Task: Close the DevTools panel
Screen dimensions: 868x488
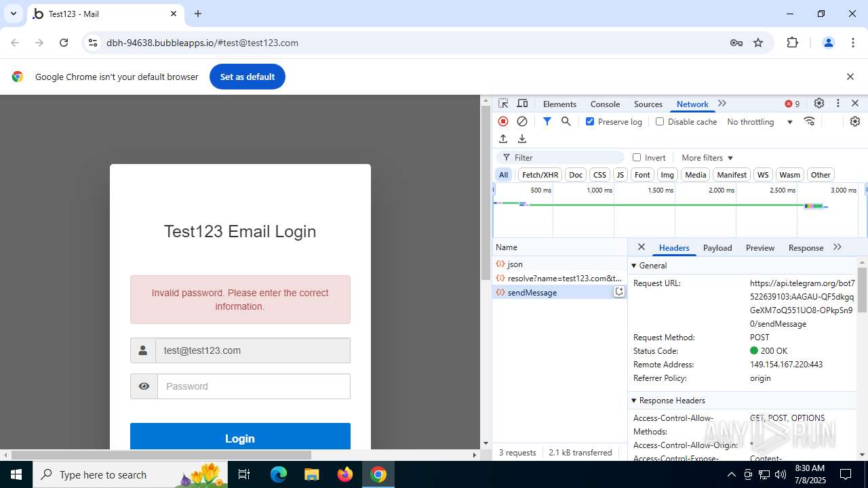Action: [x=855, y=104]
